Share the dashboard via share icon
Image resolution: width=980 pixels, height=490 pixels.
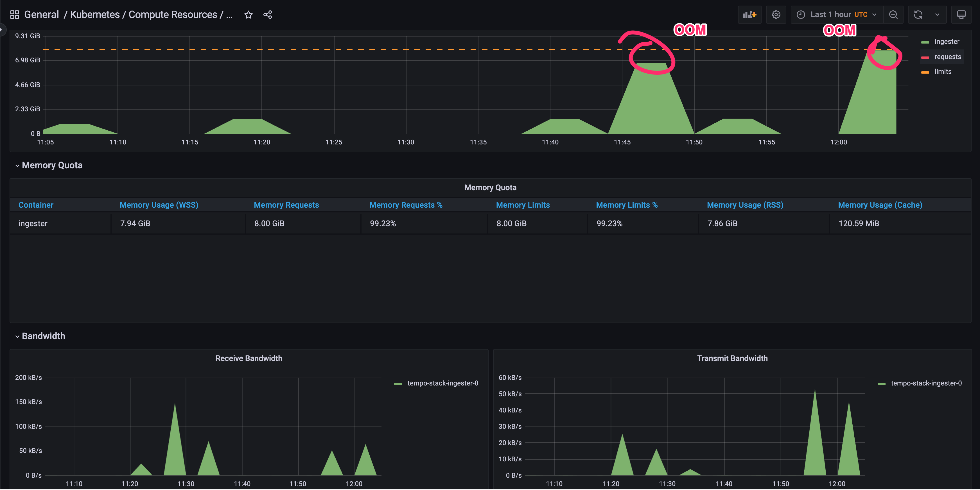tap(268, 15)
